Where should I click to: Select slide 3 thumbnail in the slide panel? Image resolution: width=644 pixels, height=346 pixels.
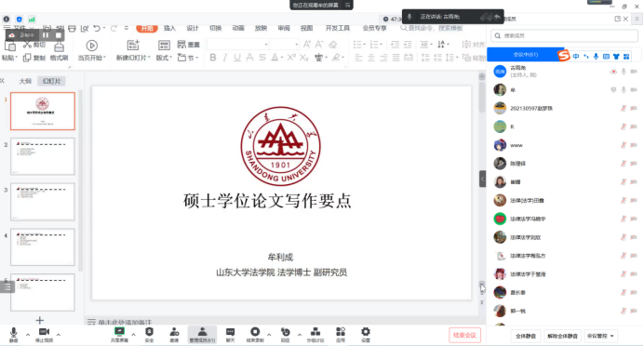point(43,202)
